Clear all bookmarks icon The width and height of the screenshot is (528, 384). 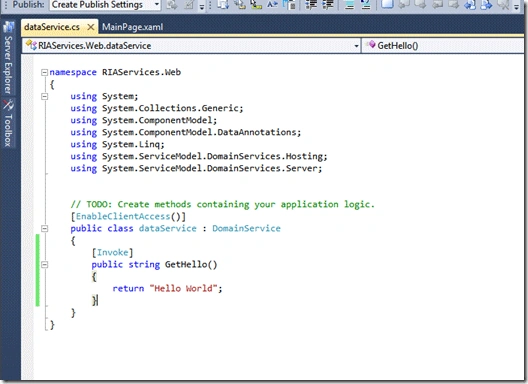[x=503, y=5]
